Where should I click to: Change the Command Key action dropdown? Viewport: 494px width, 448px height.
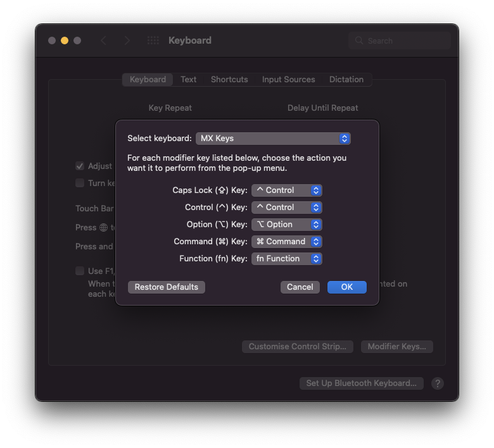tap(286, 242)
